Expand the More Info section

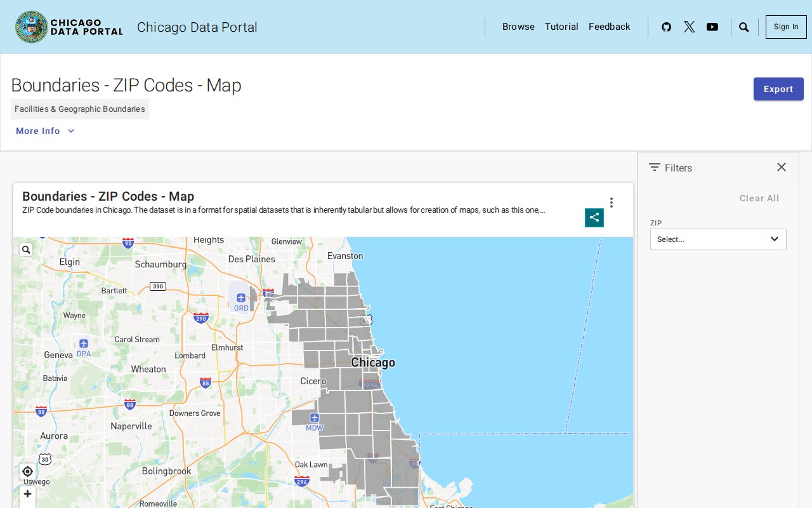click(45, 131)
